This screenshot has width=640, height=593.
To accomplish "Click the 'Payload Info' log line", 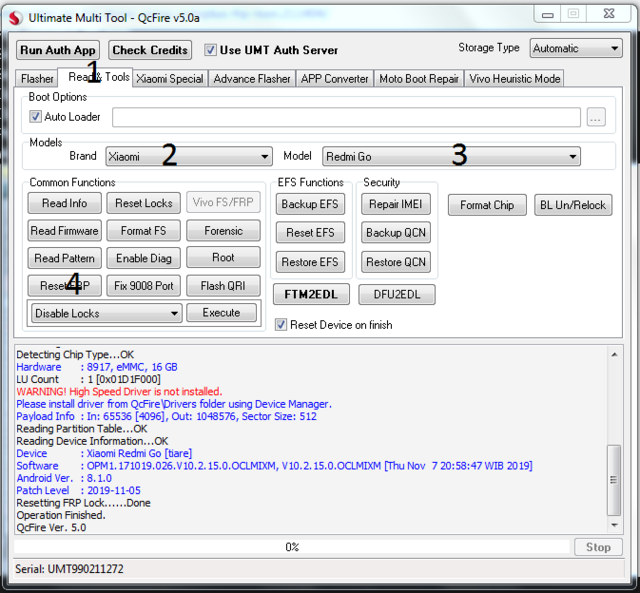I will point(167,416).
